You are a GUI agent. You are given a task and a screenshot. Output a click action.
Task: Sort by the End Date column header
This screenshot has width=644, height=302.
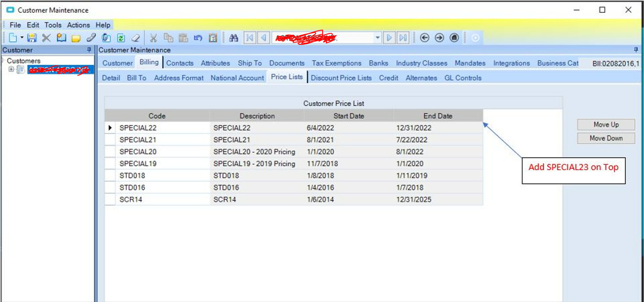pyautogui.click(x=438, y=116)
